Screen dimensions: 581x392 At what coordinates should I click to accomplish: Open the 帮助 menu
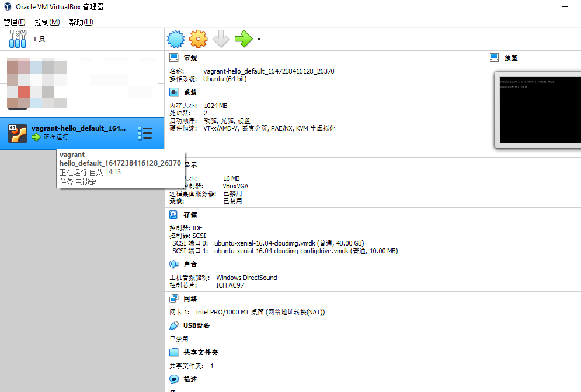(81, 22)
